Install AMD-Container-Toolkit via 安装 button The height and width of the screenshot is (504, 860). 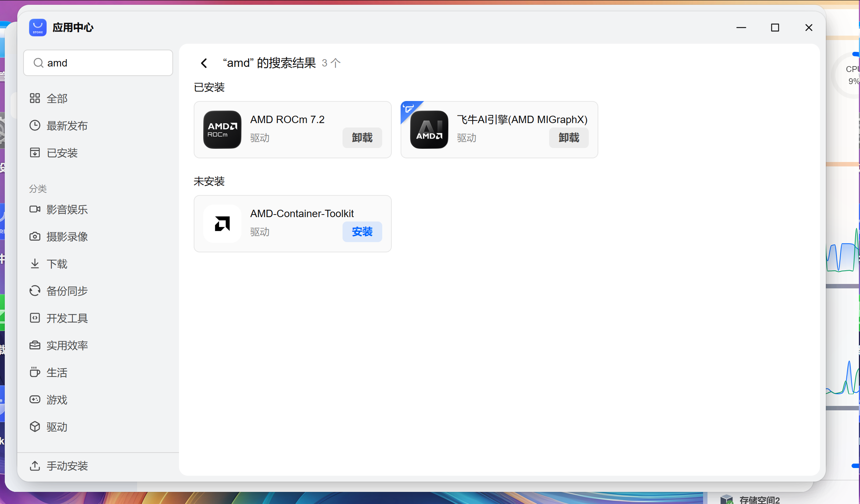[362, 232]
